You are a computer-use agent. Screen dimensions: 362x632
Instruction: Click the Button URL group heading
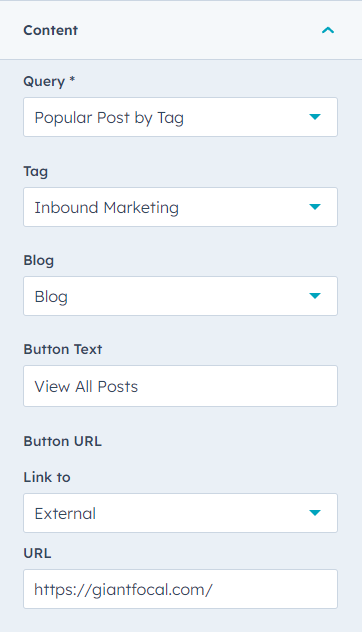pos(62,441)
